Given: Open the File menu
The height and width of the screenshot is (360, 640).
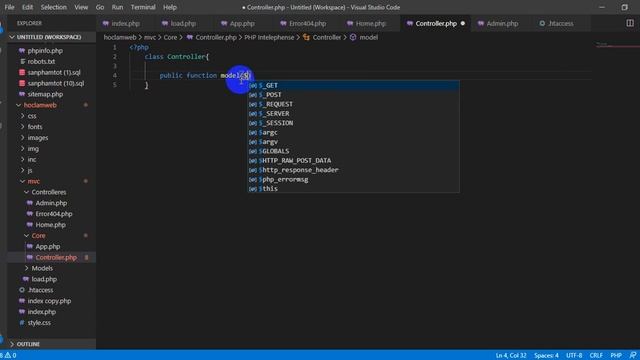Looking at the screenshot, I should (x=9, y=7).
